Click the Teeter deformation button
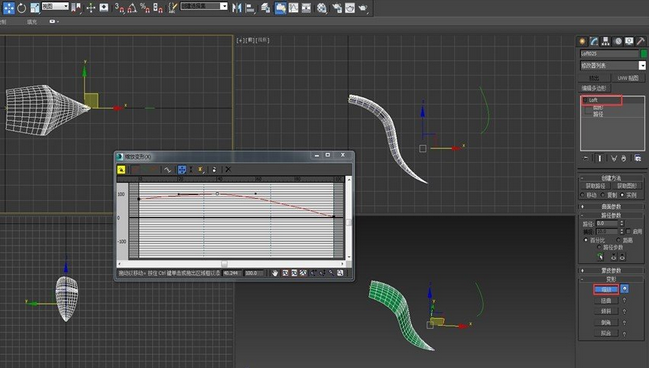649x368 pixels. [606, 311]
